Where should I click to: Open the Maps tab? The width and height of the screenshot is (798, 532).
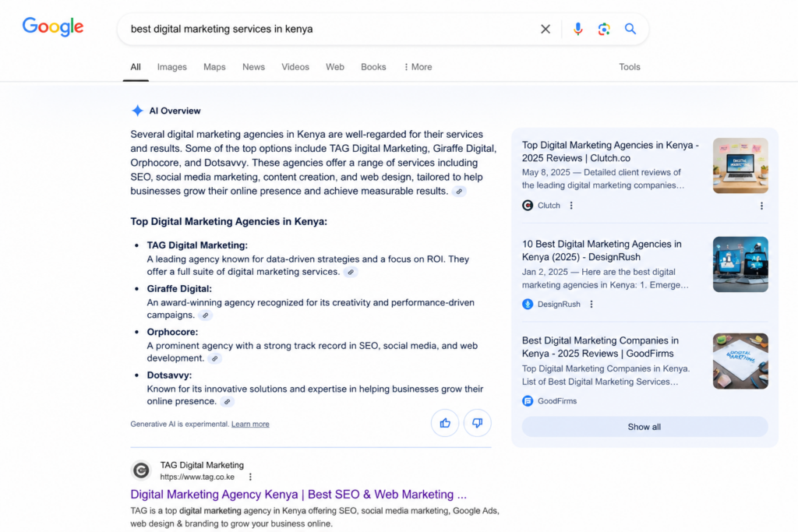[x=214, y=67]
